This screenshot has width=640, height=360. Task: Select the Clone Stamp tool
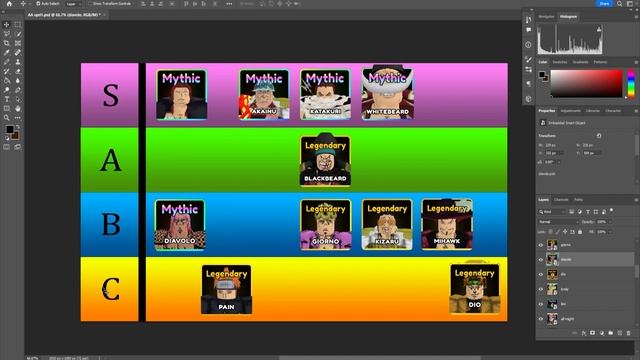pyautogui.click(x=18, y=62)
